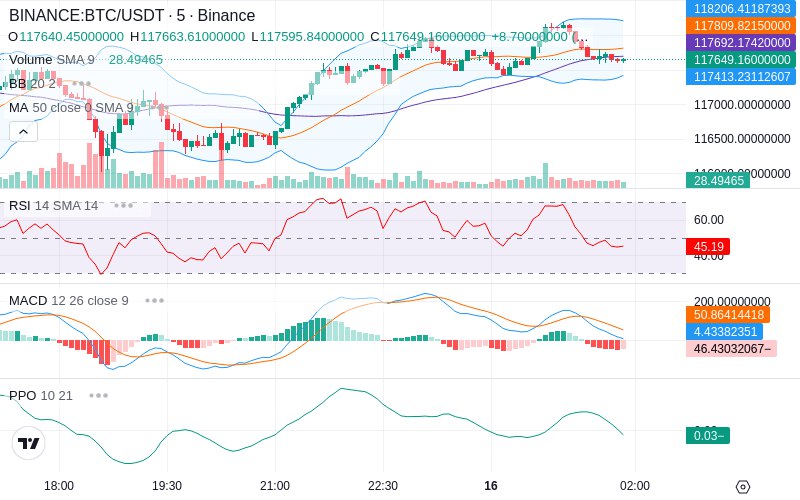Image resolution: width=800 pixels, height=500 pixels.
Task: Open more options for PPO 10 21 indicator
Action: [98, 395]
